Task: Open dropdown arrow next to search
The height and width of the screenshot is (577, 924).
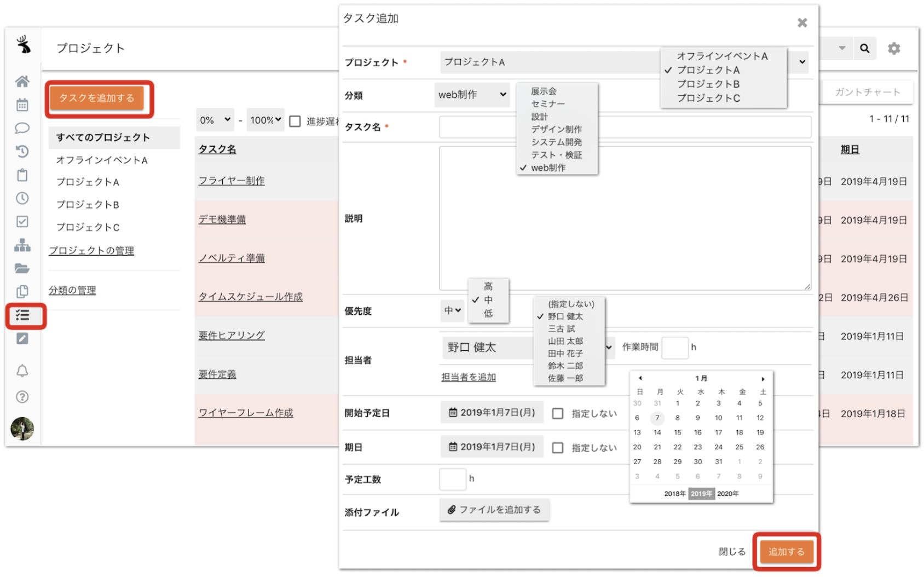Action: (x=842, y=48)
